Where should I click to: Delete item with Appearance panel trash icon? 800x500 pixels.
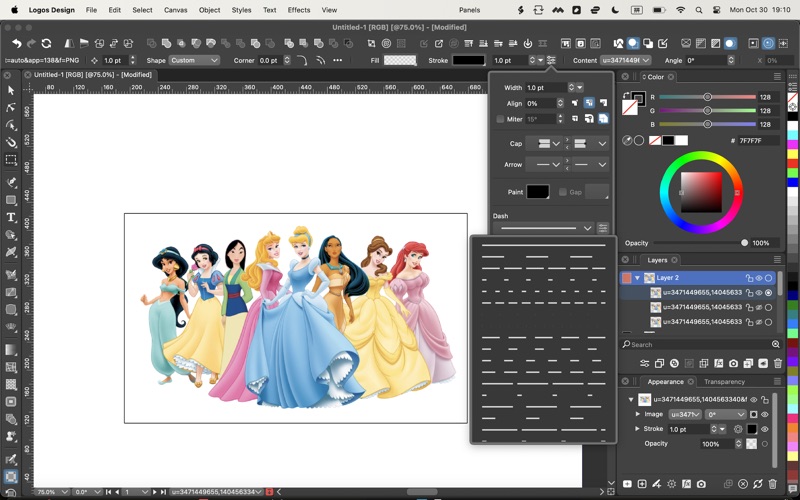pos(772,484)
